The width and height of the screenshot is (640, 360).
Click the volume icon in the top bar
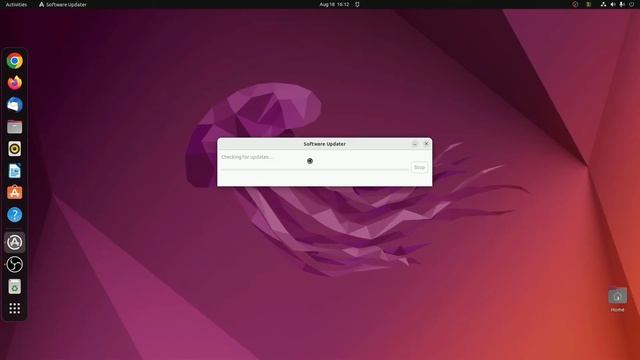coord(613,4)
